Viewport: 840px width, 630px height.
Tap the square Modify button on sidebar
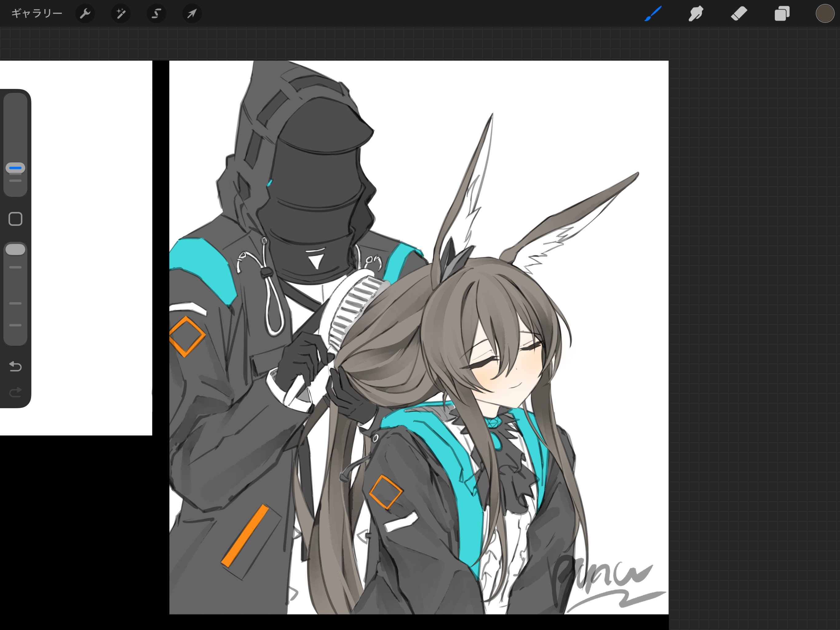click(15, 219)
